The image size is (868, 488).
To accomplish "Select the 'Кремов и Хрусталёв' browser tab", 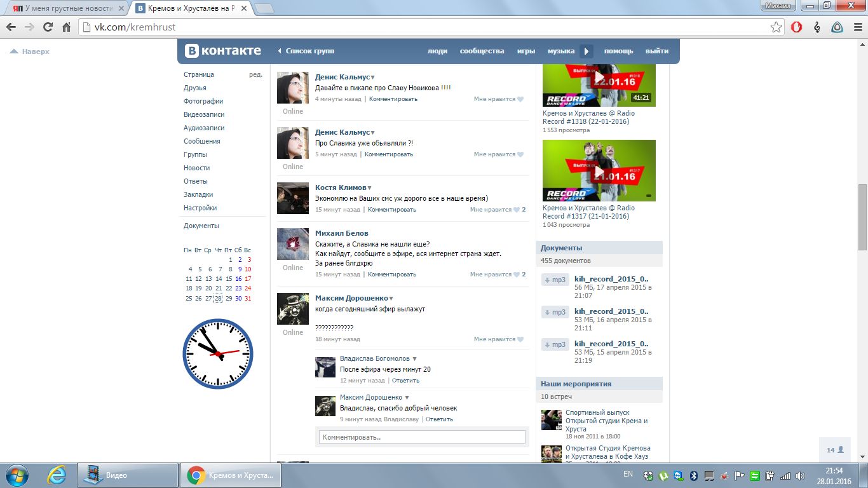I will [x=192, y=9].
